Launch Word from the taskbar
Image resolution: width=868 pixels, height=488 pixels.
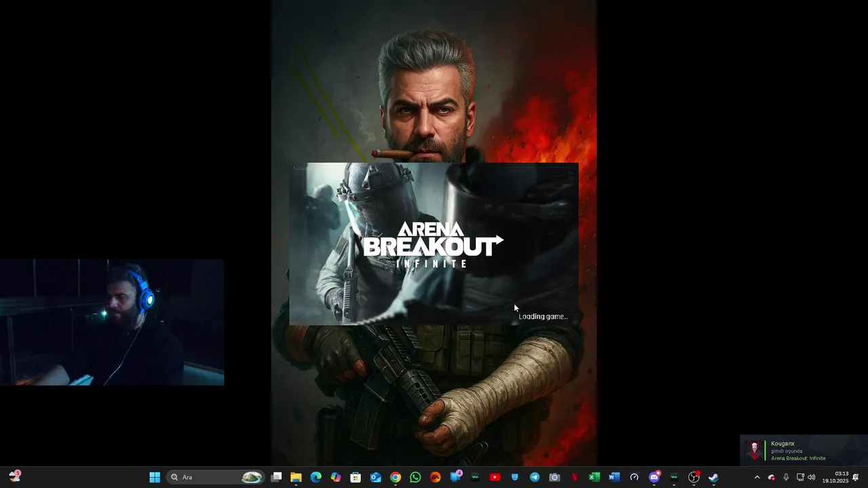tap(614, 477)
